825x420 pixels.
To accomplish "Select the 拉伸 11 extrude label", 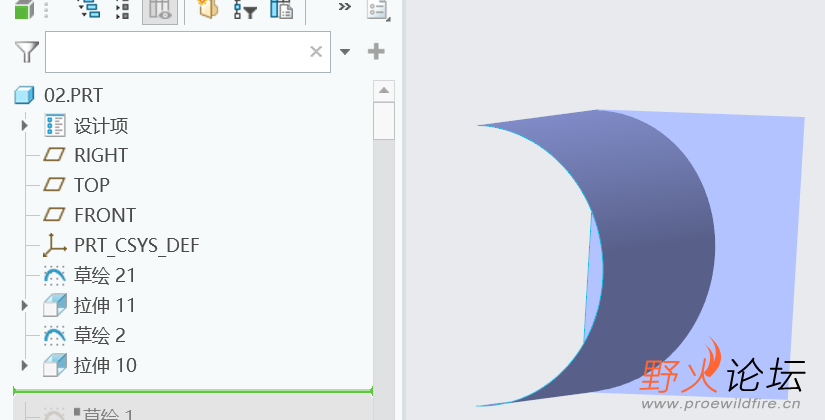I will click(x=104, y=305).
